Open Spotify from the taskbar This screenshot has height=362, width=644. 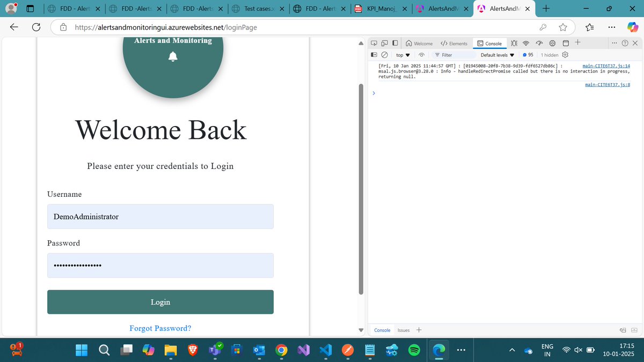pos(414,350)
